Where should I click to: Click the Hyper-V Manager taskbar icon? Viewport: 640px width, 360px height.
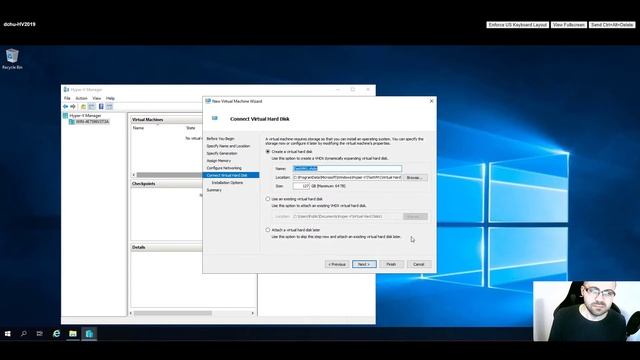pos(89,333)
